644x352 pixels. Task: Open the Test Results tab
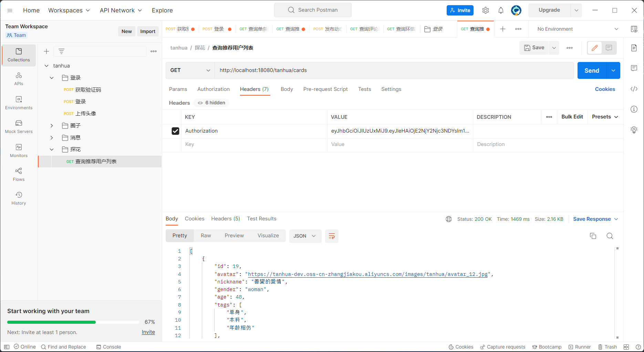[x=261, y=219]
